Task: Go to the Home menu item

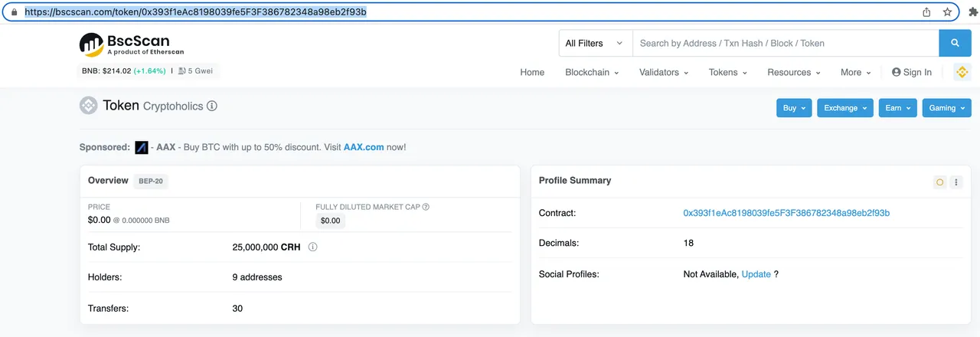Action: point(532,72)
